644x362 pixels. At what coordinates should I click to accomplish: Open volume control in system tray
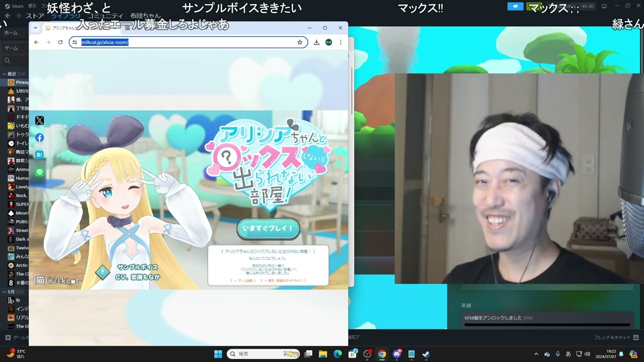pos(587,354)
